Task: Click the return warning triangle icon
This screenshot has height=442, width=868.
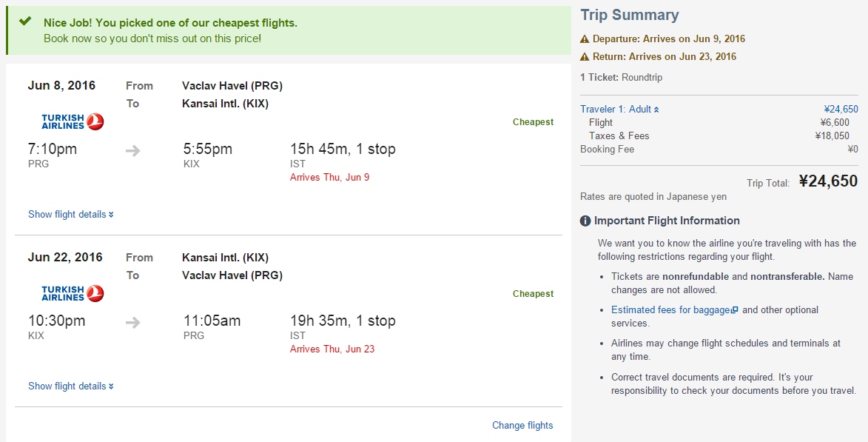Action: pyautogui.click(x=585, y=56)
